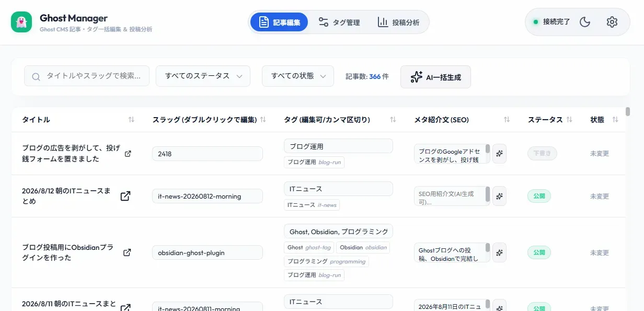Screen dimensions: 644x311
Task: Open the タグ管理 tab
Action: coord(339,22)
